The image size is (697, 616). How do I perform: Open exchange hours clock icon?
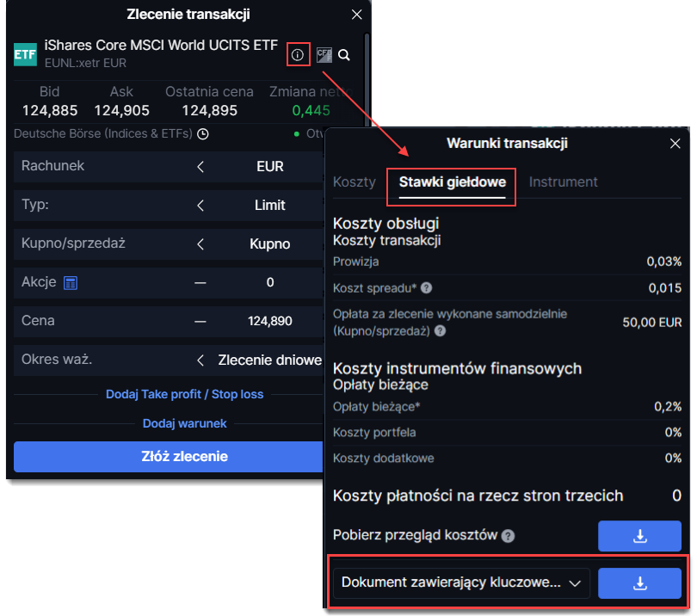click(203, 133)
